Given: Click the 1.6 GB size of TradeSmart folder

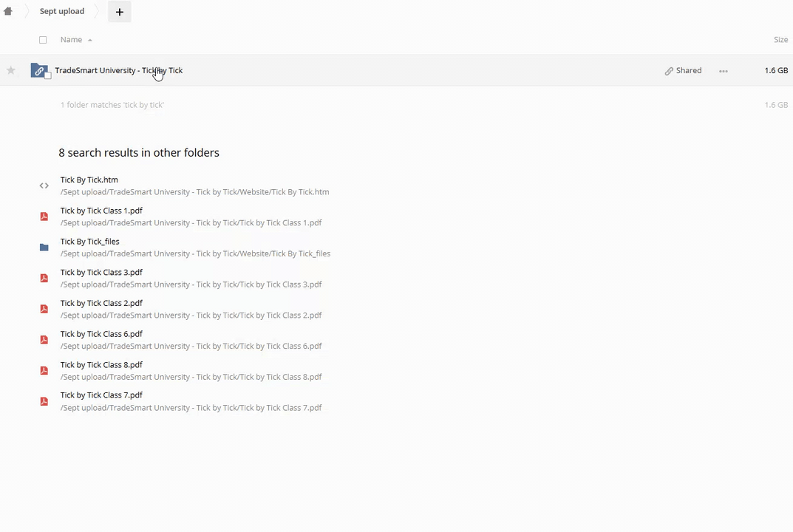Looking at the screenshot, I should pos(775,70).
